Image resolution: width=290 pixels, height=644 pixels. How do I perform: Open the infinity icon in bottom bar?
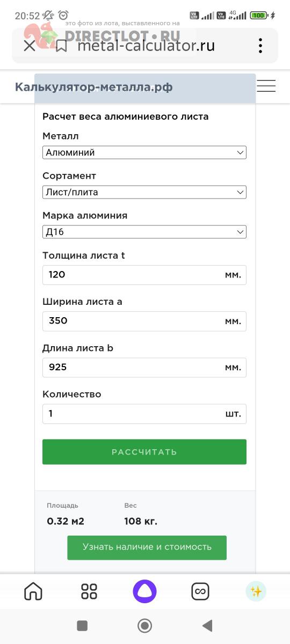[200, 591]
